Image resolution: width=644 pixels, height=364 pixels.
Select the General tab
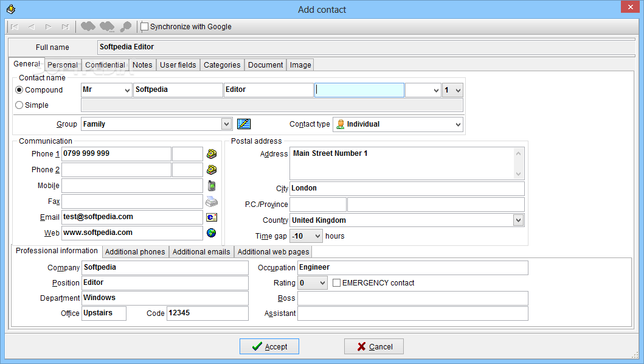tap(27, 64)
